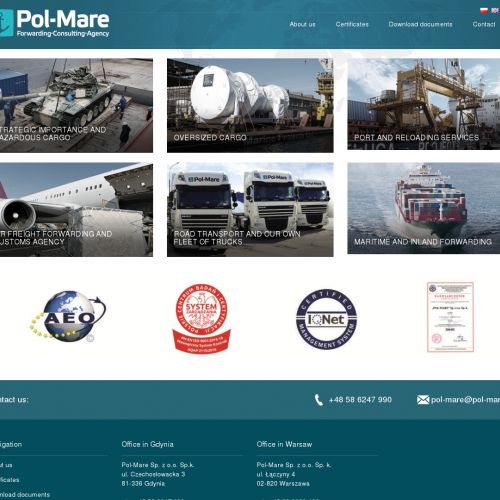Open the Contact menu item
The image size is (500, 500).
[x=484, y=24]
